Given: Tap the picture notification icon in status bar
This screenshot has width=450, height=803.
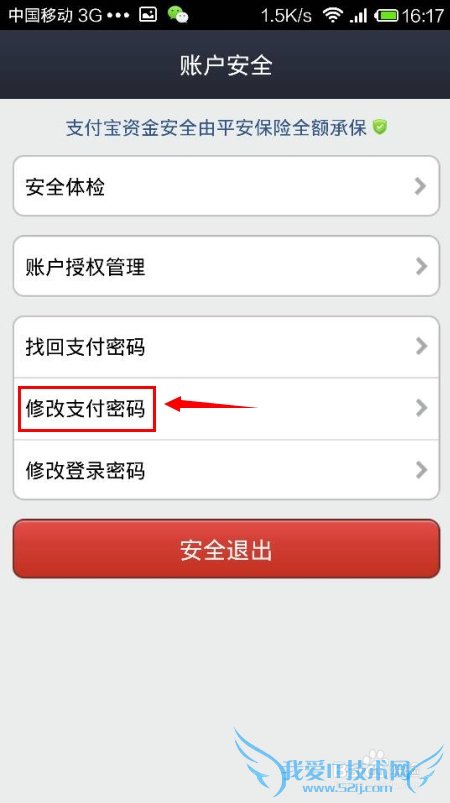Looking at the screenshot, I should pos(148,14).
